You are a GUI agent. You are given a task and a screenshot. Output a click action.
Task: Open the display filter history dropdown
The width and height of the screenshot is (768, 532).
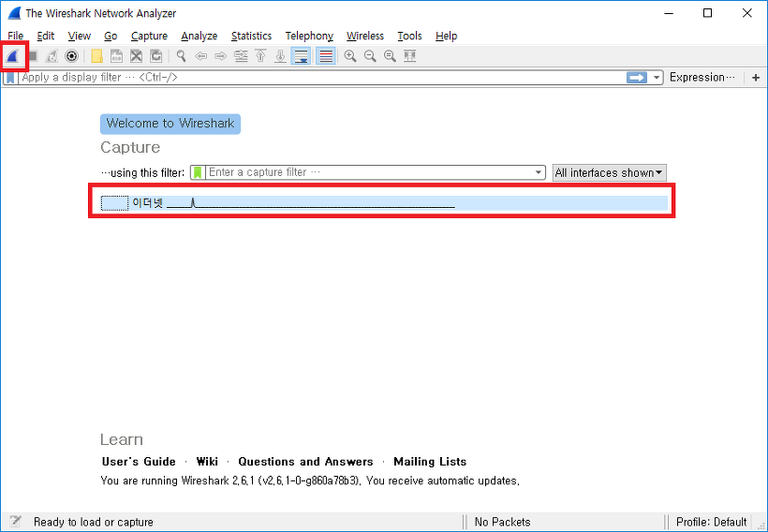[x=657, y=78]
